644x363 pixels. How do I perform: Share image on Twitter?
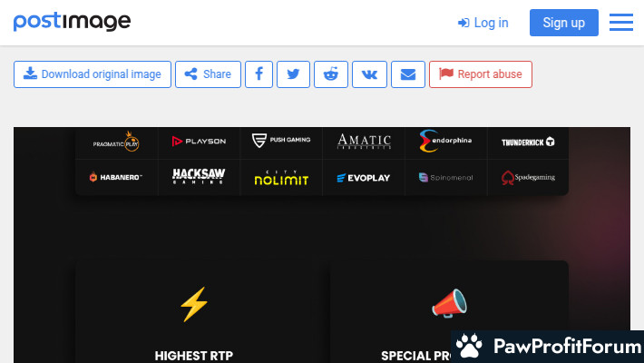pyautogui.click(x=293, y=74)
